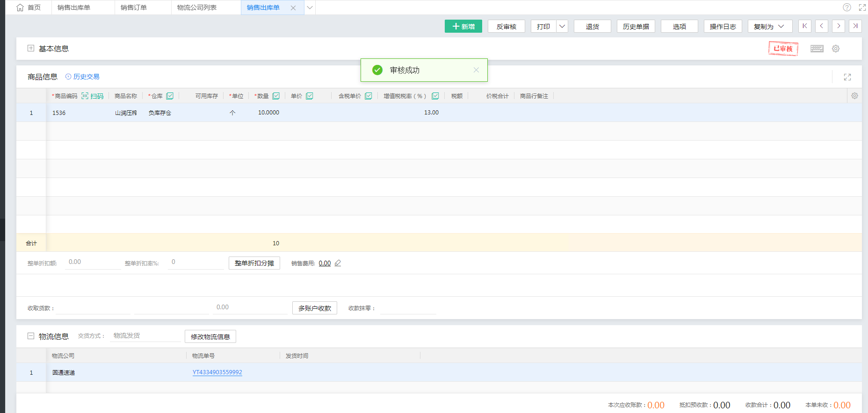This screenshot has height=413, width=868.
Task: View the 操作日志
Action: pos(723,26)
